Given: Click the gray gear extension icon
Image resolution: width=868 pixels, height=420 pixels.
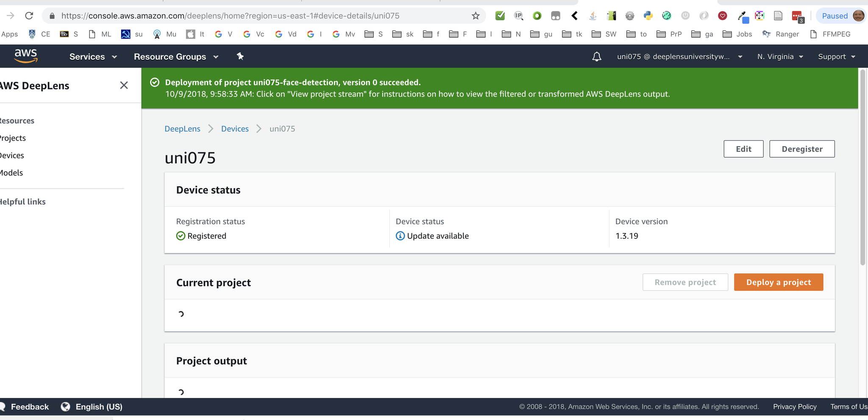Looking at the screenshot, I should (630, 16).
